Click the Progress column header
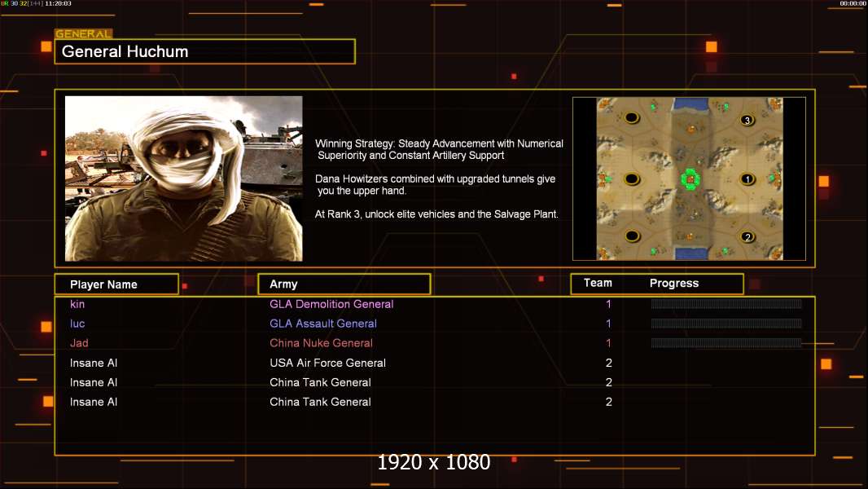This screenshot has width=868, height=489. tap(673, 283)
